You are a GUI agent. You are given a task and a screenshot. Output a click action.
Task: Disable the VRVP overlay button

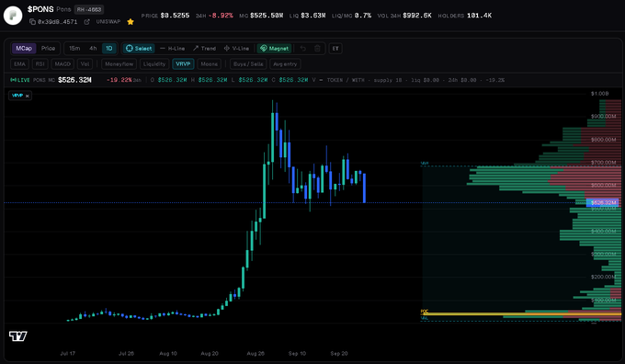183,63
